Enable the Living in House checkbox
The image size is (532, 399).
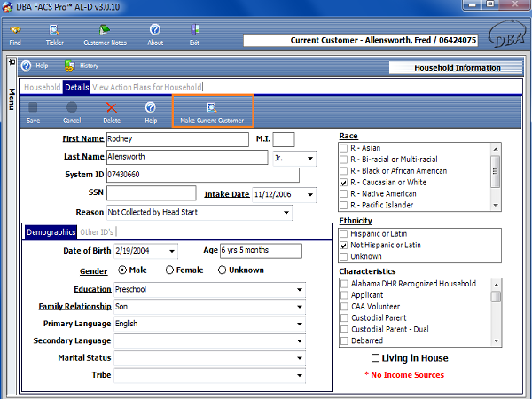pos(376,358)
